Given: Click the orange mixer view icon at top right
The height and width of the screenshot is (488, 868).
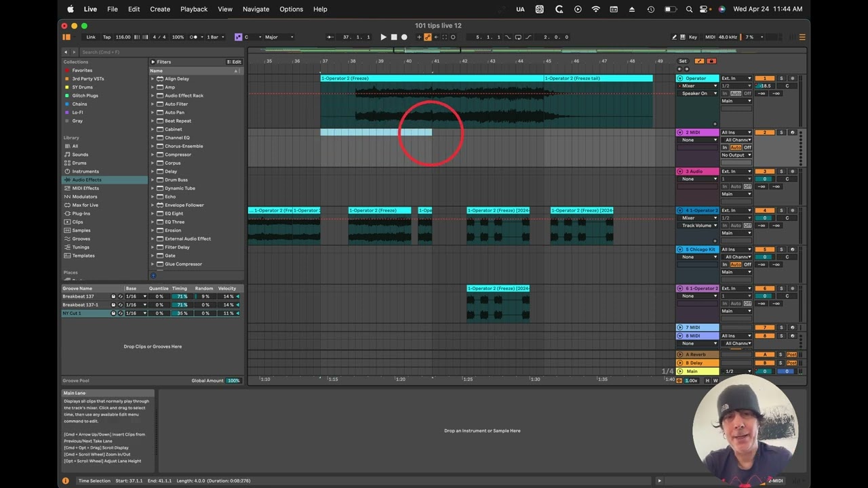Looking at the screenshot, I should pos(802,37).
